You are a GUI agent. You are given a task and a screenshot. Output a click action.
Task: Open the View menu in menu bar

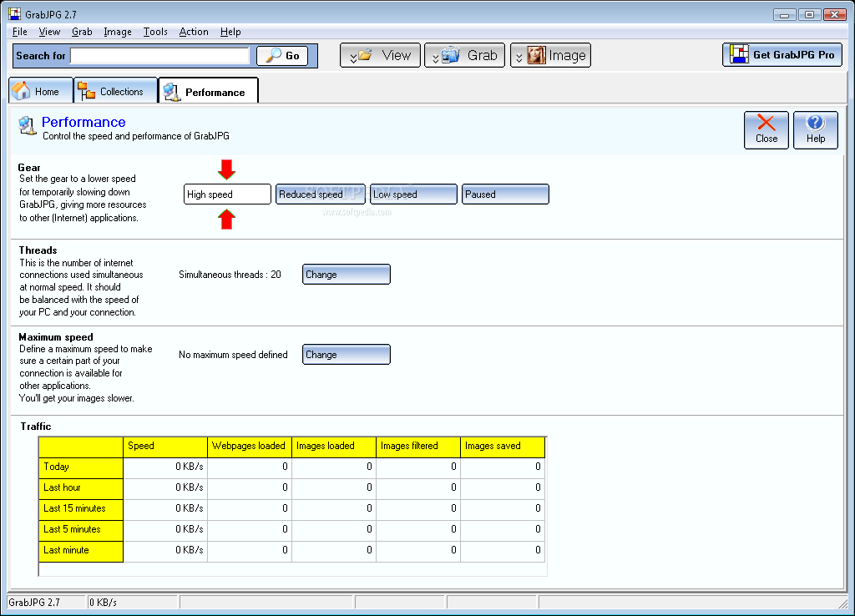(x=49, y=32)
